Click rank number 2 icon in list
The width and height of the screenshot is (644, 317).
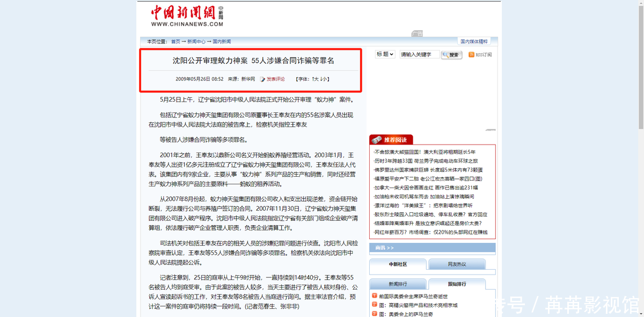point(375,305)
